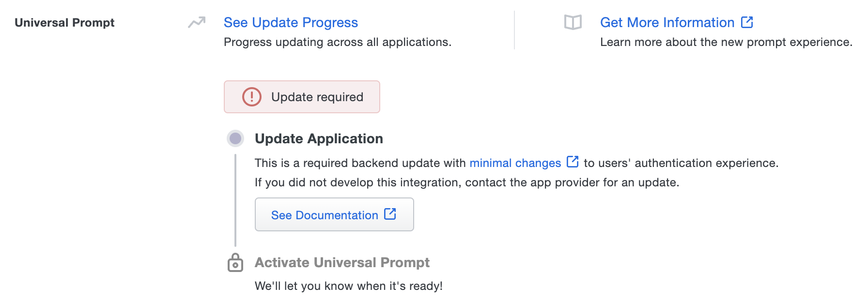
Task: Follow the minimal changes hyperlink
Action: point(515,163)
